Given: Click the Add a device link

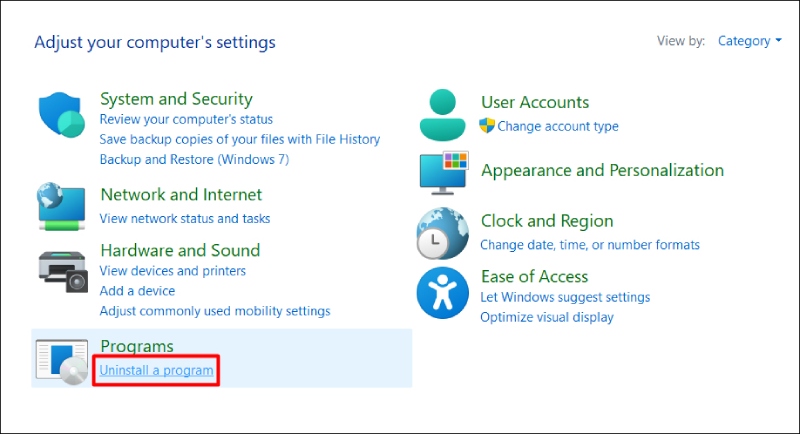Looking at the screenshot, I should point(137,290).
